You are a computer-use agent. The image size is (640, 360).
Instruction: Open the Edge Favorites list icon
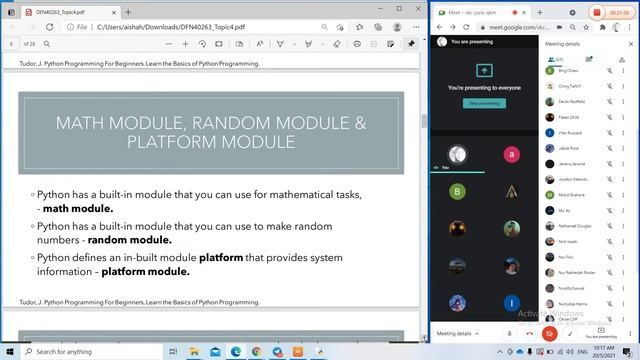[359, 27]
